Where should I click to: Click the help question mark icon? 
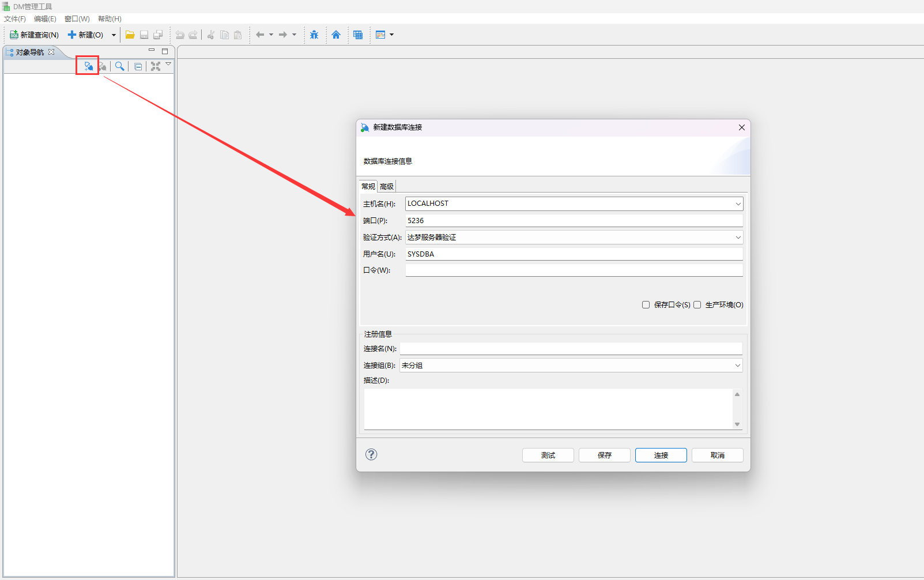371,454
